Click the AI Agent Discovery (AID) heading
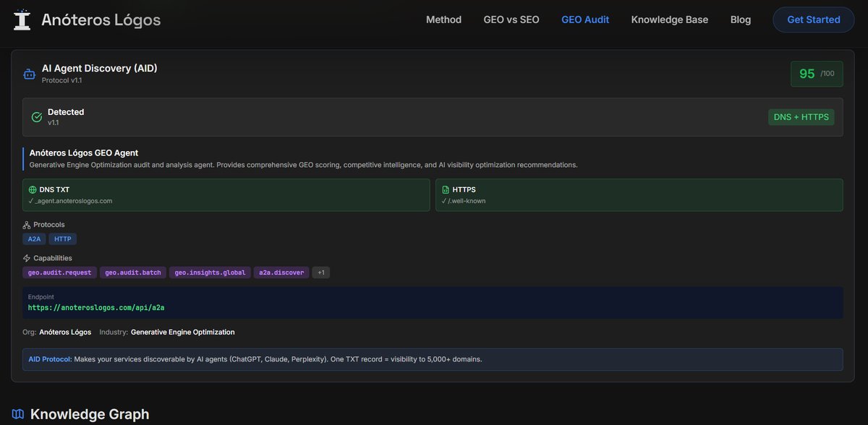The width and height of the screenshot is (868, 425). (x=100, y=68)
